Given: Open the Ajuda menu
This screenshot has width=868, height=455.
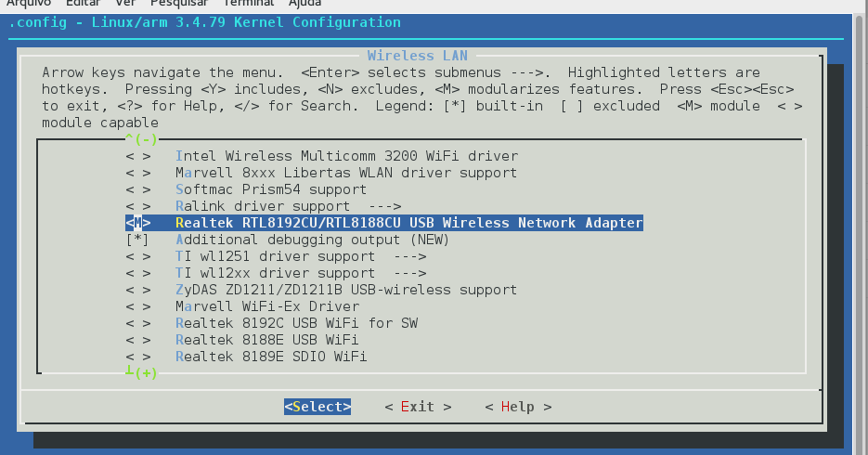Looking at the screenshot, I should click(305, 4).
